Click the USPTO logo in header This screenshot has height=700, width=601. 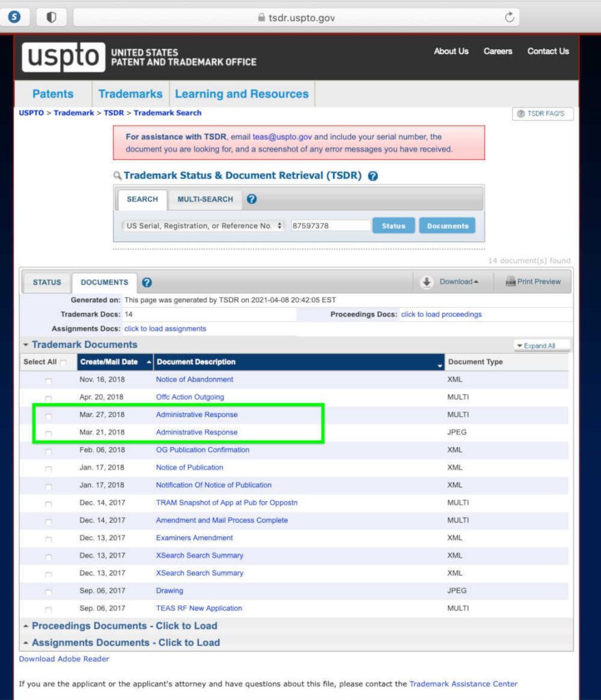[64, 57]
